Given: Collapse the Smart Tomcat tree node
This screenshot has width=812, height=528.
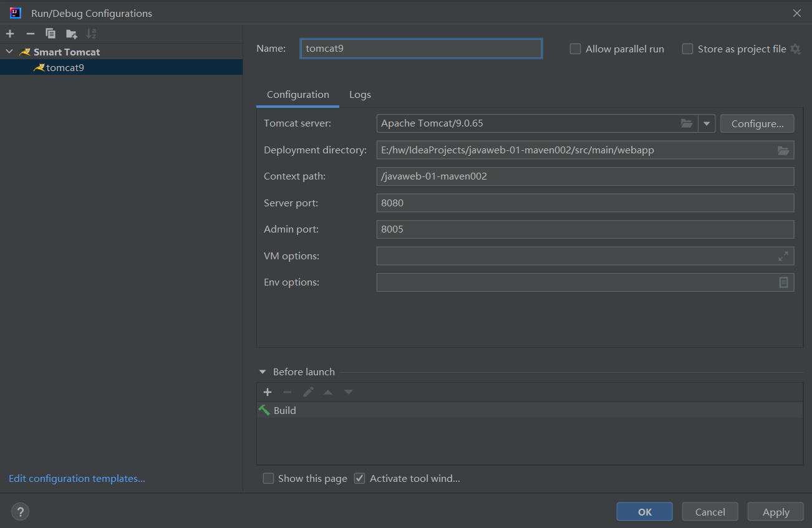Looking at the screenshot, I should pos(9,52).
